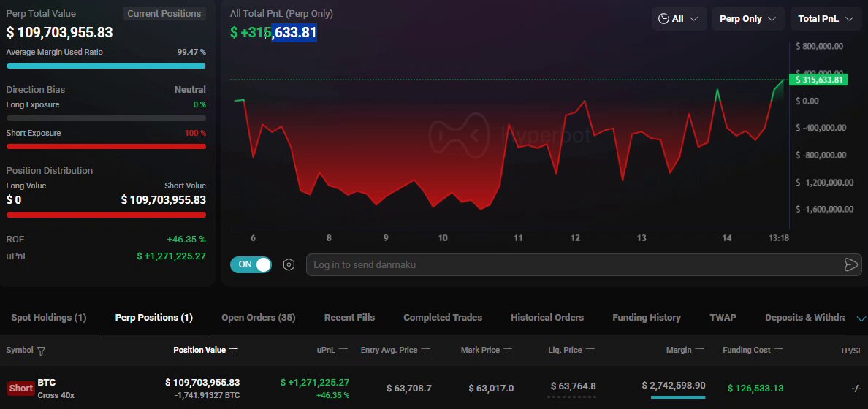868x409 pixels.
Task: Toggle the danmaku ON switch
Action: [x=251, y=264]
